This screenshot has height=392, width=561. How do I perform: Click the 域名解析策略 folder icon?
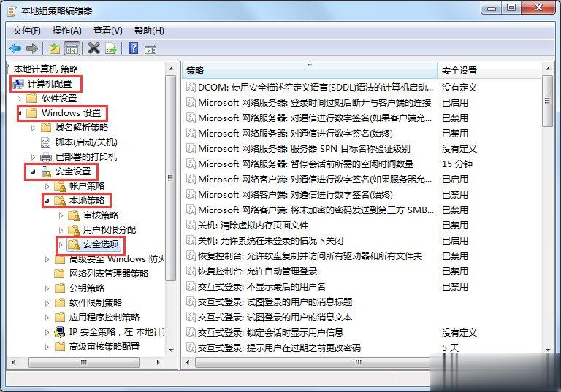(46, 128)
